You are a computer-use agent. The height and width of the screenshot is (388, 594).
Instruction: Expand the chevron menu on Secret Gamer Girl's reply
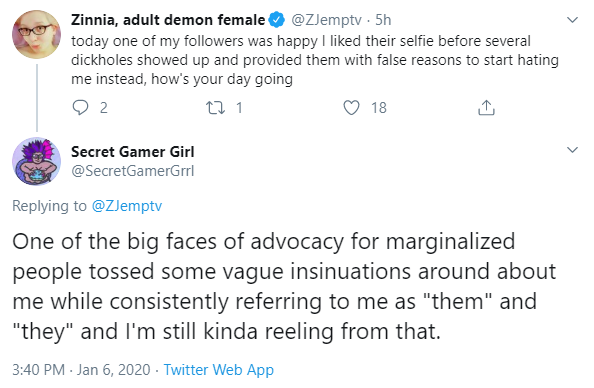coord(572,150)
